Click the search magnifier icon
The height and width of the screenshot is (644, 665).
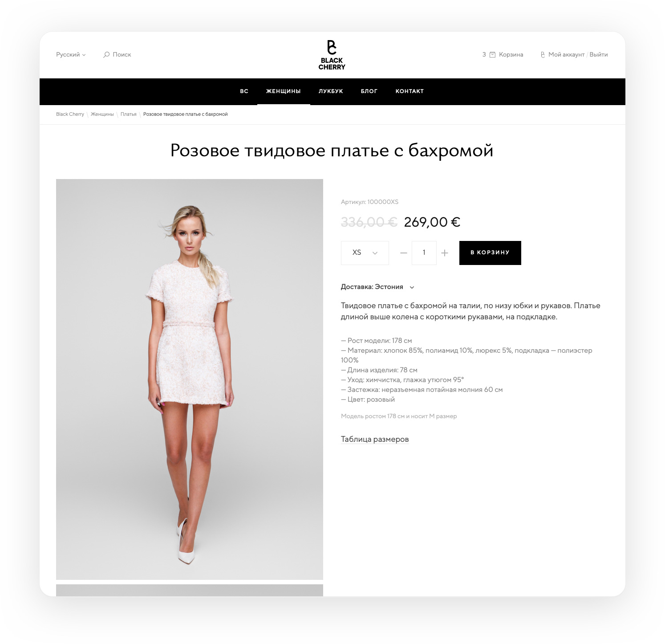click(x=106, y=55)
